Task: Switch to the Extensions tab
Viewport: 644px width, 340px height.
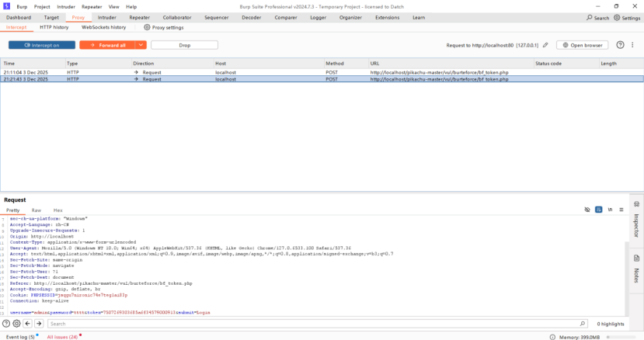Action: [388, 18]
